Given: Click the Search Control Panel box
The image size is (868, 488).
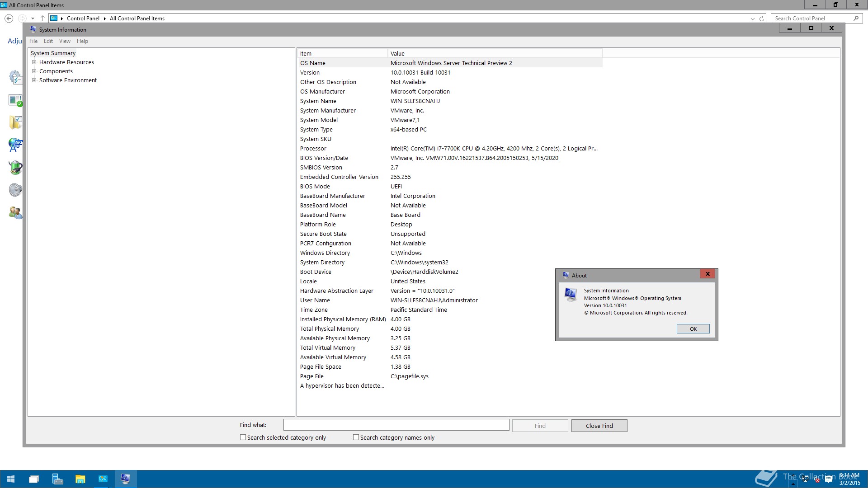Looking at the screenshot, I should coord(812,19).
